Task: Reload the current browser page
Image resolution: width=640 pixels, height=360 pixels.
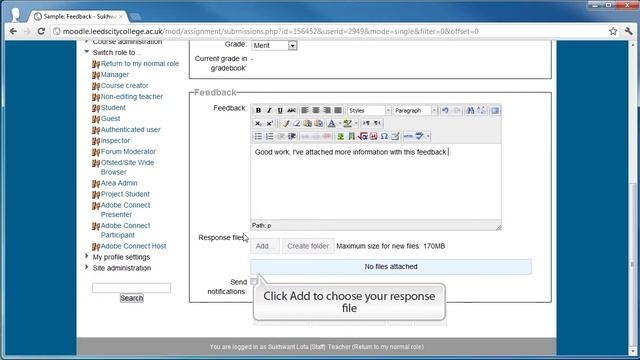Action: 41,31
